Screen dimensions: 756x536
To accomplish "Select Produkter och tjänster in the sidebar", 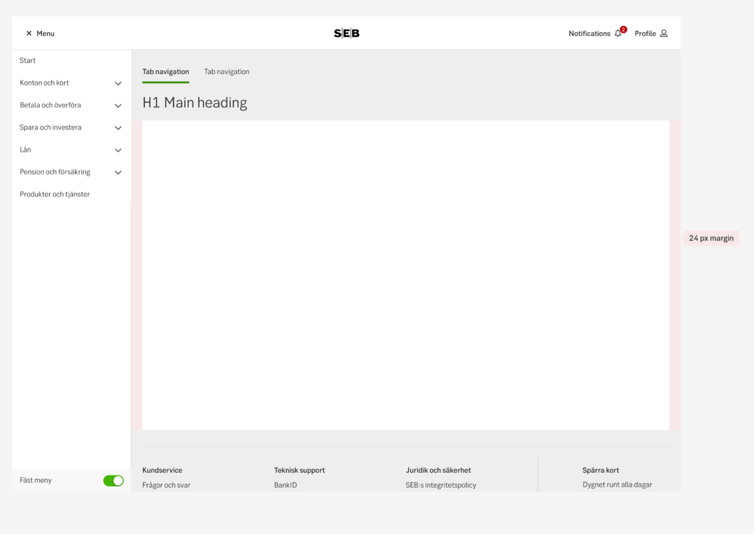I will tap(55, 194).
